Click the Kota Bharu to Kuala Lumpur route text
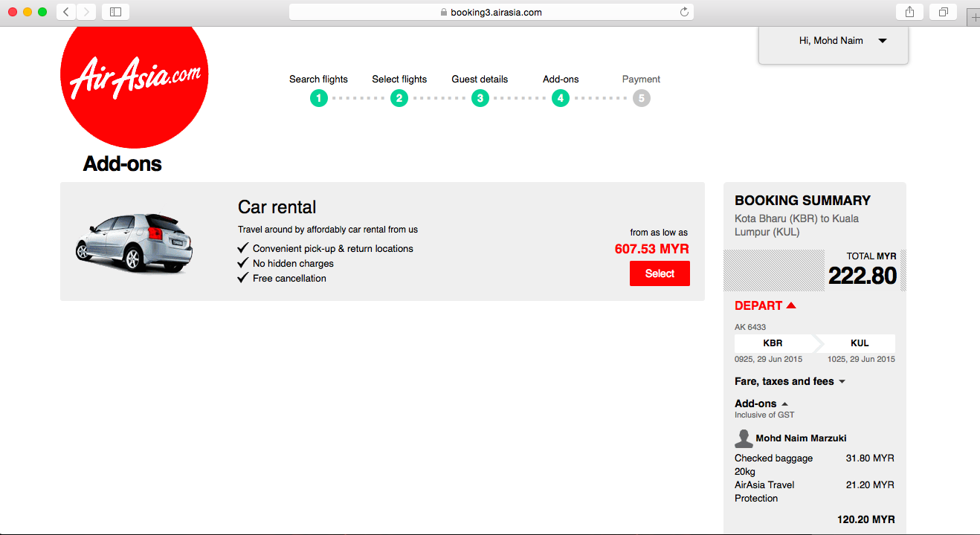Viewport: 980px width, 535px height. 797,225
